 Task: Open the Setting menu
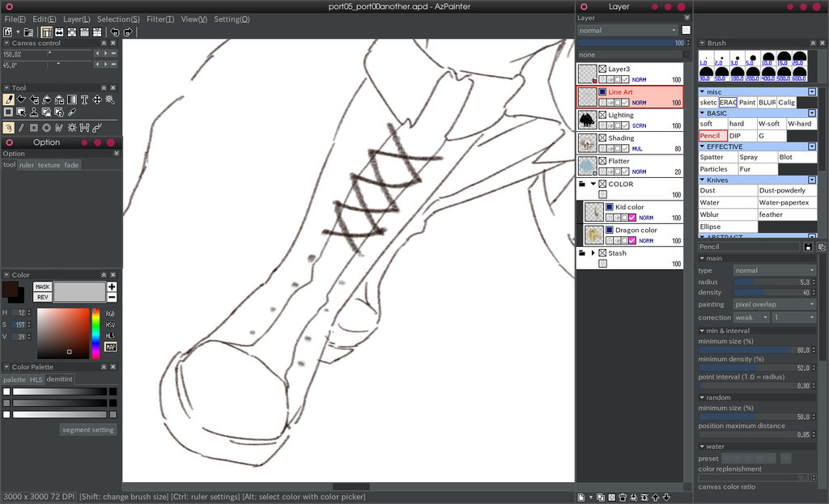click(x=232, y=19)
